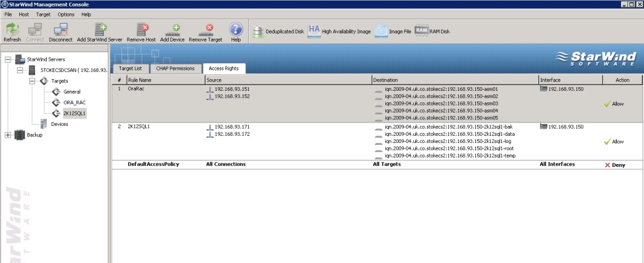Click the All Connections cell
The image size is (644, 263).
tap(226, 164)
